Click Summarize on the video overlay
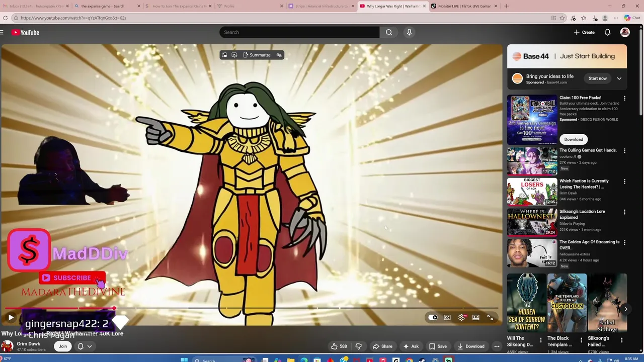This screenshot has width=644, height=362. tap(257, 55)
